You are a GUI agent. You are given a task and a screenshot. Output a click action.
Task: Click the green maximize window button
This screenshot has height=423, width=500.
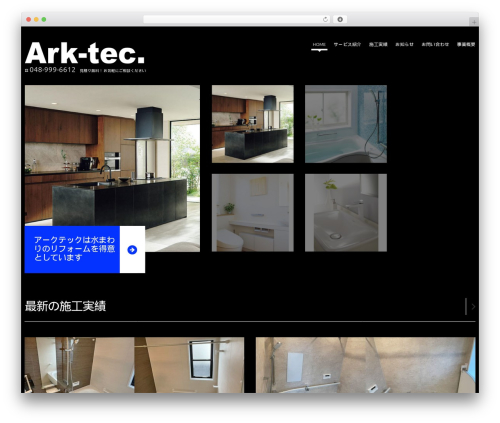(44, 20)
